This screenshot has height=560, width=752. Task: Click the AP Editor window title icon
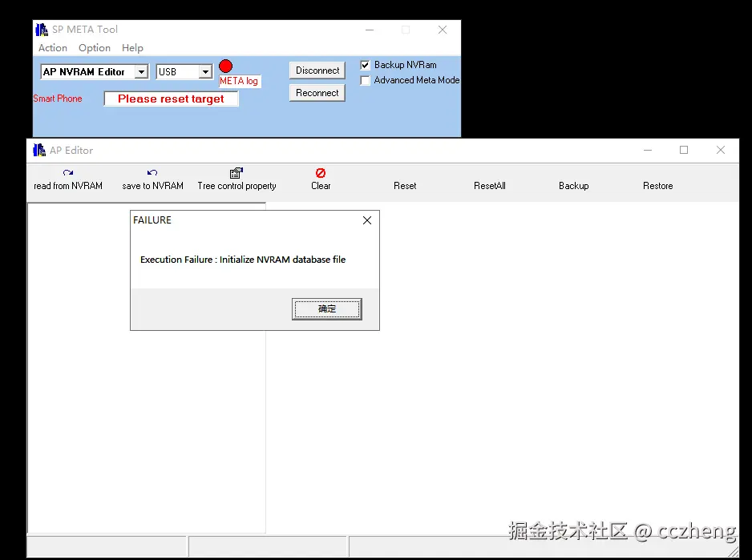tap(39, 150)
